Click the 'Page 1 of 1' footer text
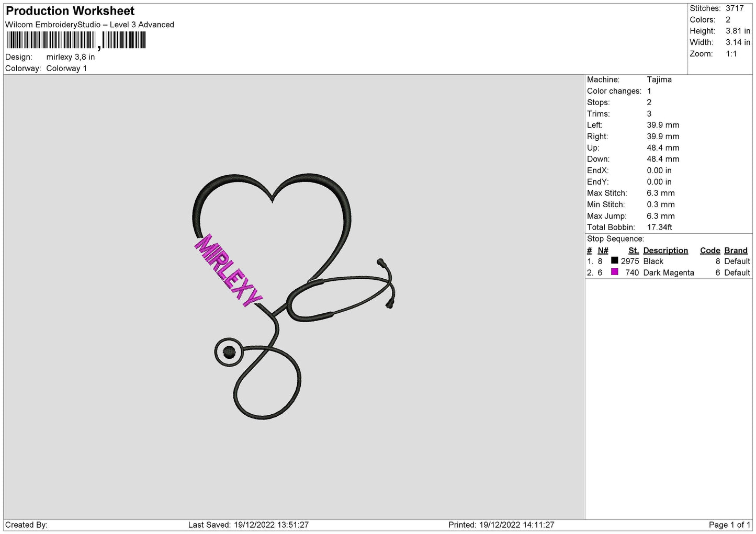 (x=729, y=525)
